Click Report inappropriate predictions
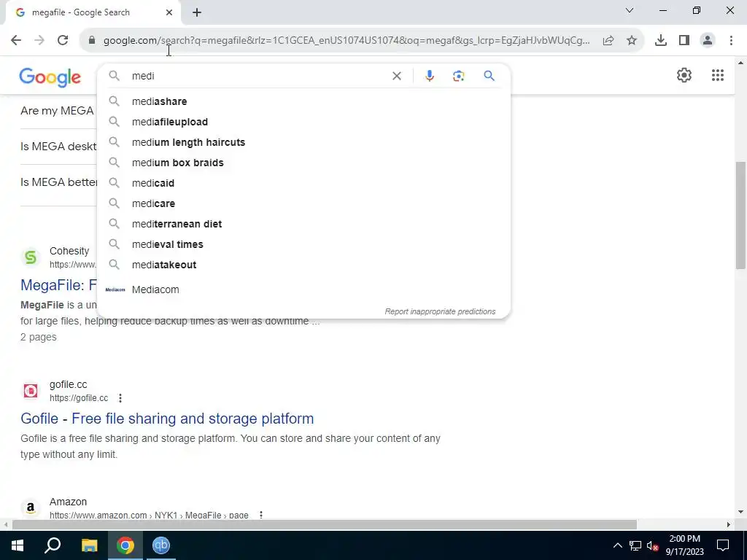Screen dimensions: 747x560 click(440, 311)
